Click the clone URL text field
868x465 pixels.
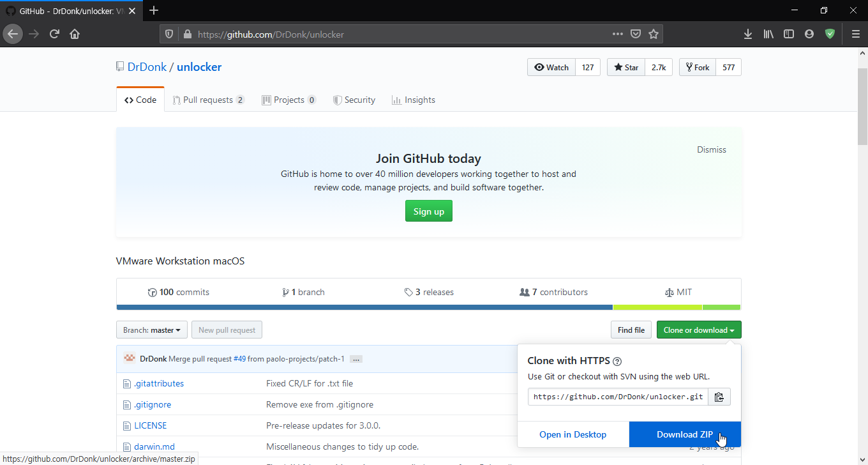(618, 397)
